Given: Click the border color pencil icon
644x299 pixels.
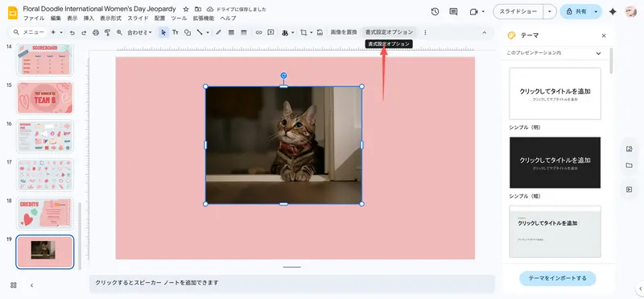Looking at the screenshot, I should tap(218, 32).
